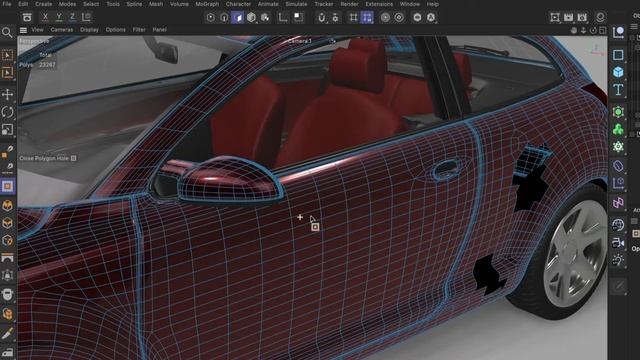Enable Axis mode

(x=283, y=18)
